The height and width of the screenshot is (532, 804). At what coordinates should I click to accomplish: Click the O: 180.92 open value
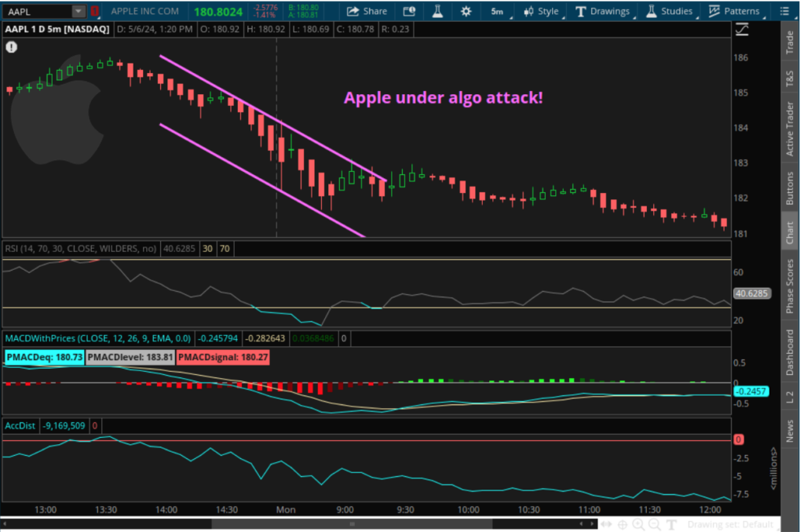pyautogui.click(x=220, y=29)
